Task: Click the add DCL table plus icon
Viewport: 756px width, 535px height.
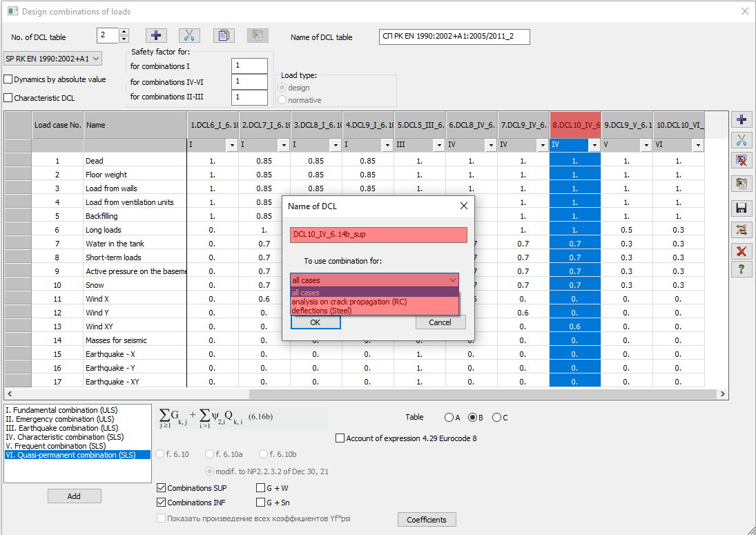Action: tap(156, 37)
